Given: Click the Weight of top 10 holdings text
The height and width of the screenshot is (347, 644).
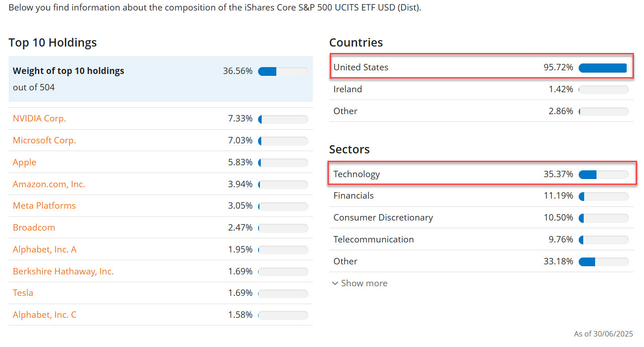Looking at the screenshot, I should (69, 71).
